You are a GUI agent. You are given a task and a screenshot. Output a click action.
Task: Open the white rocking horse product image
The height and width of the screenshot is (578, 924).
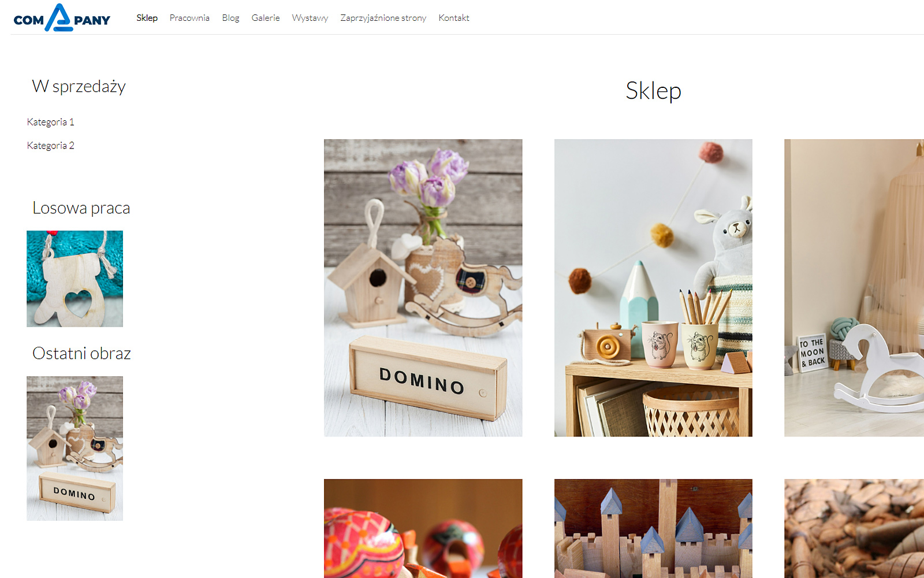tap(854, 288)
